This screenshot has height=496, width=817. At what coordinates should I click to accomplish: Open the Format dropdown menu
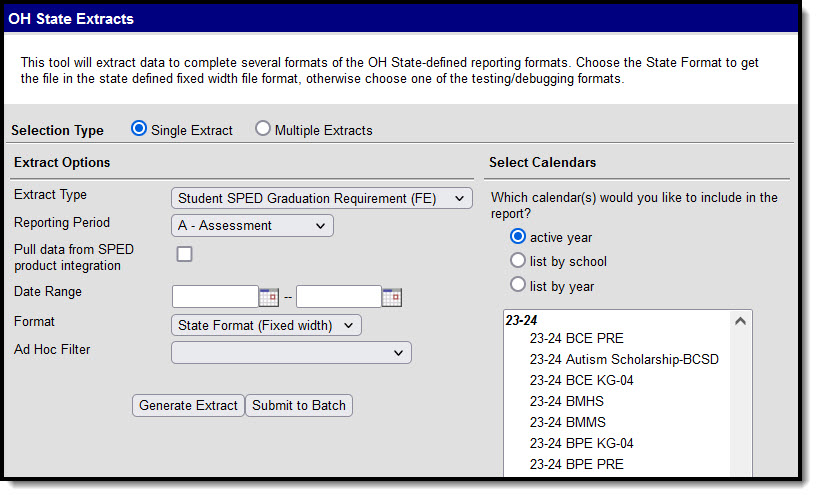pyautogui.click(x=266, y=326)
